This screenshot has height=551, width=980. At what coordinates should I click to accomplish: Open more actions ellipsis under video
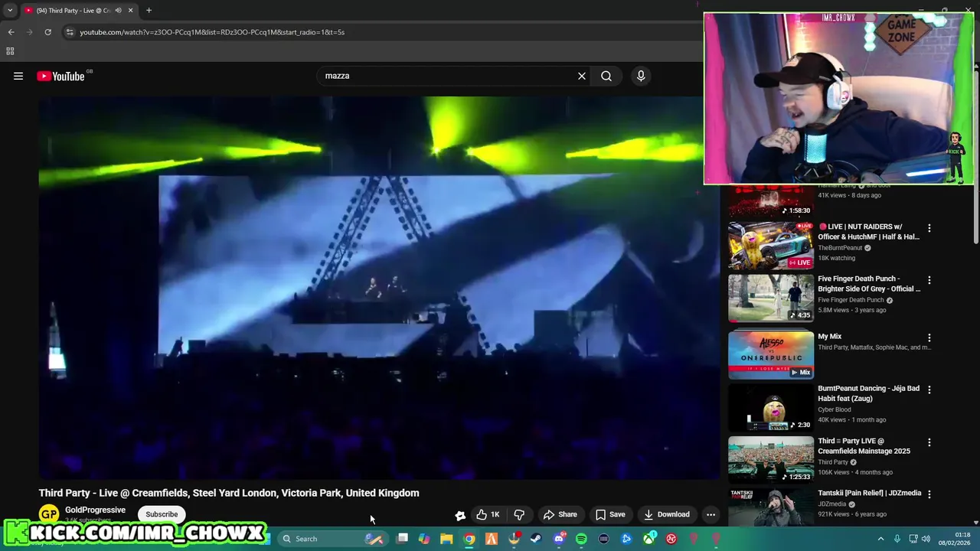pos(710,514)
